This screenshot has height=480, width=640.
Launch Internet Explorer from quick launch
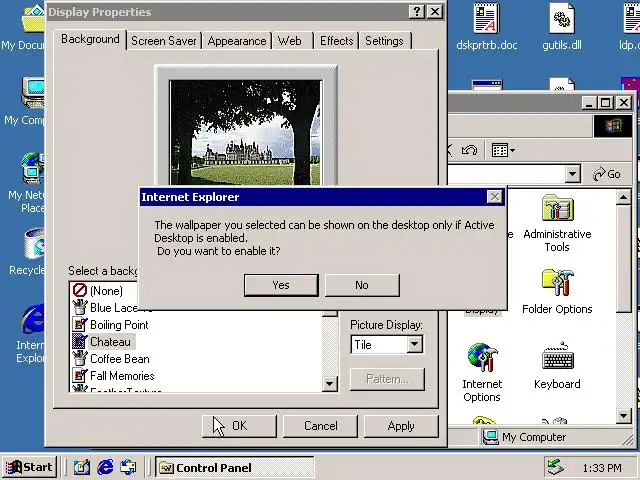point(105,467)
